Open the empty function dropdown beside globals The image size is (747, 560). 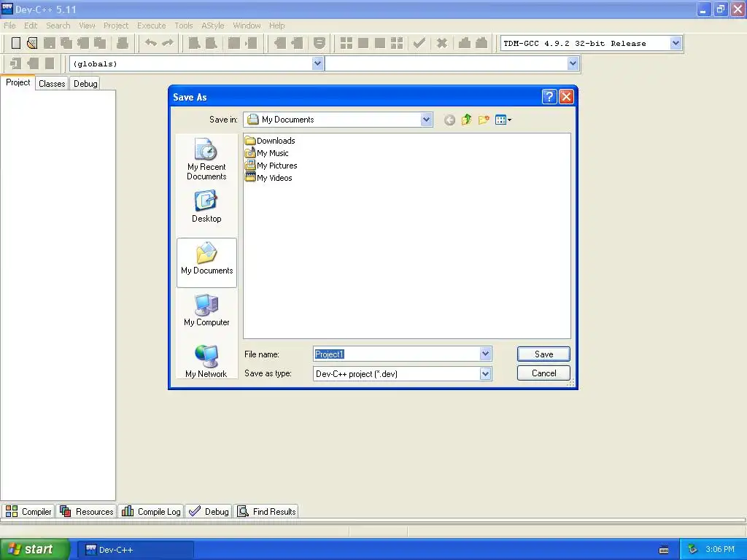click(x=573, y=63)
